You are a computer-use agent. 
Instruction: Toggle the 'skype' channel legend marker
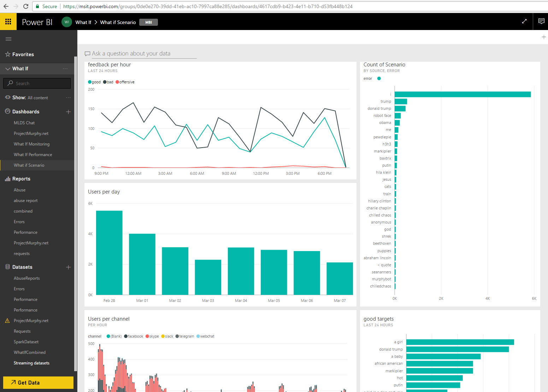[x=147, y=336]
